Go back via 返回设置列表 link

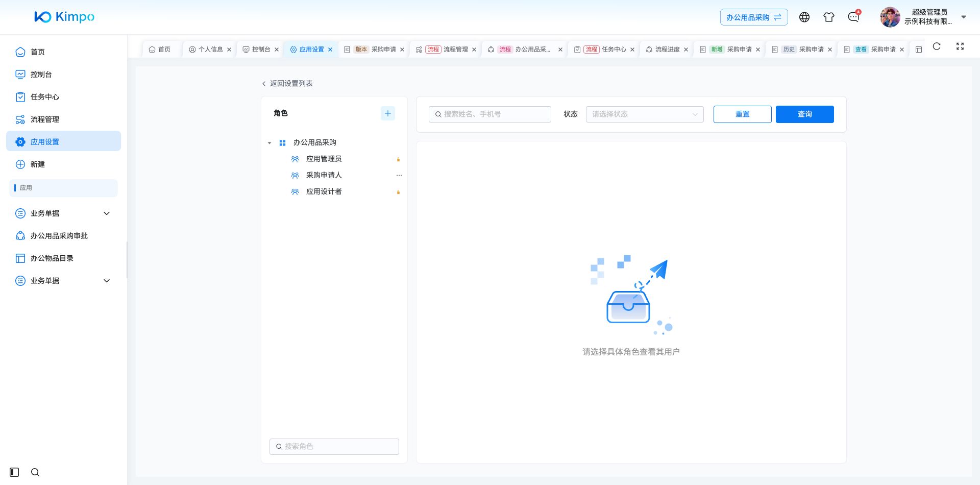point(287,83)
